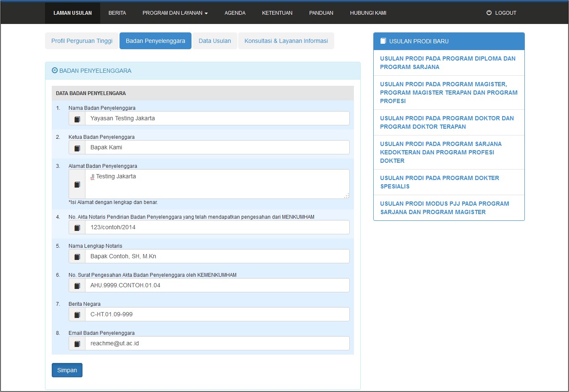569x392 pixels.
Task: Open Konsultasi & Layanan Informasi tab
Action: coord(286,41)
